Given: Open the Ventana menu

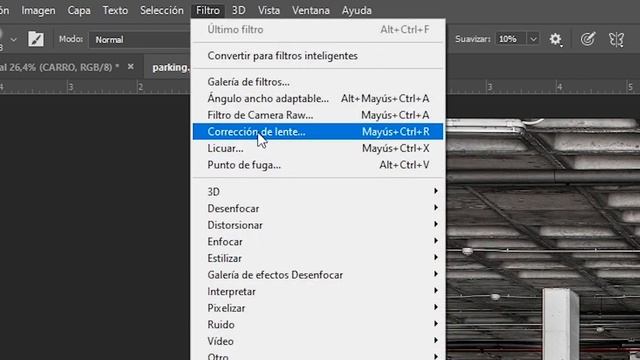Looking at the screenshot, I should click(311, 11).
